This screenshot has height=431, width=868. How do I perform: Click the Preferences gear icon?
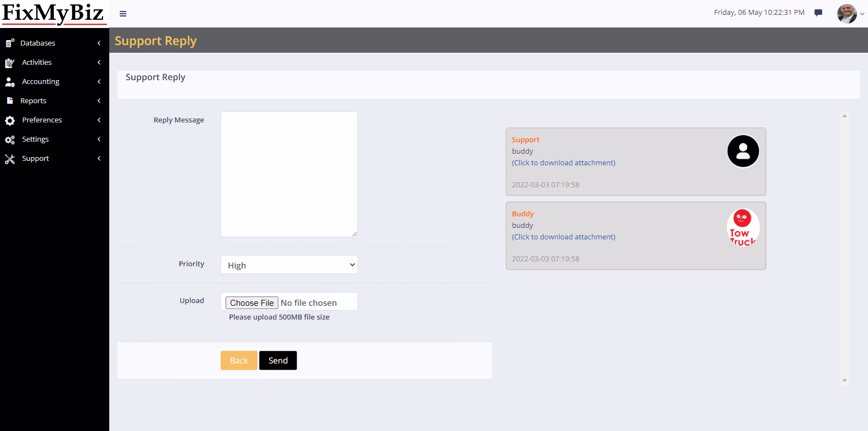(10, 120)
